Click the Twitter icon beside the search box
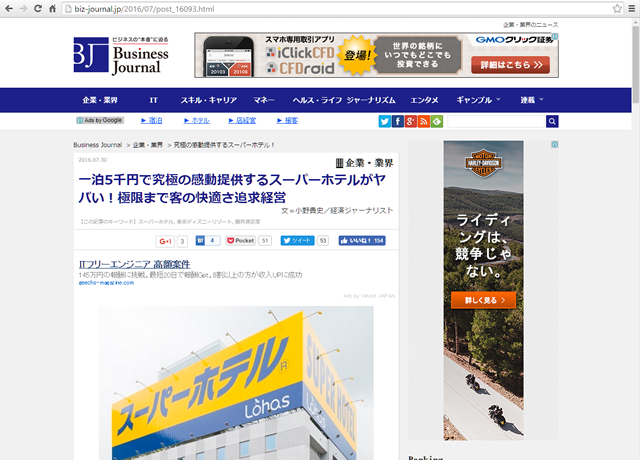Screen dimensions: 640x460 click(385, 121)
